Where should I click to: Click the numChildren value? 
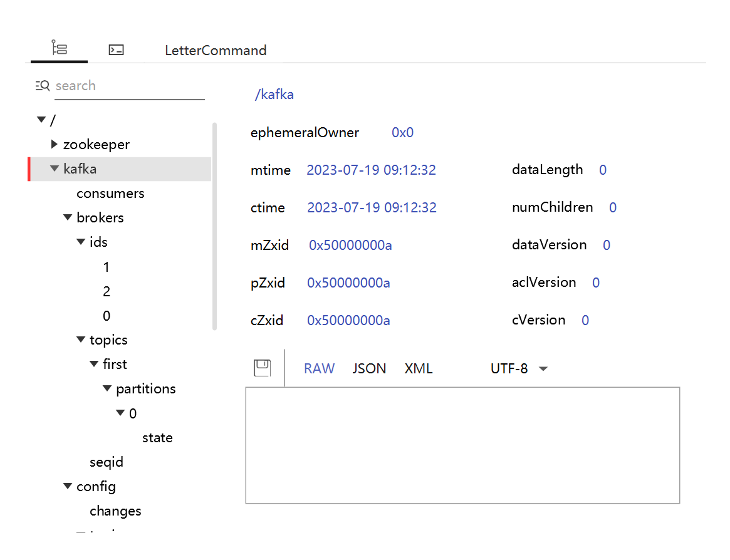point(613,207)
